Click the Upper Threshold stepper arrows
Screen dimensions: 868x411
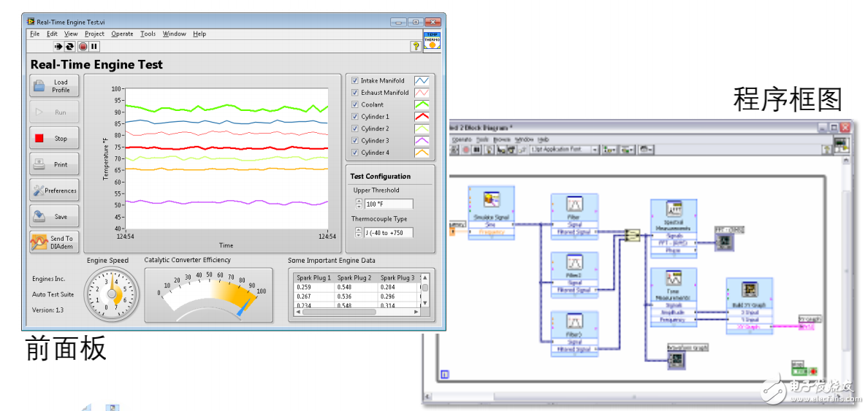(x=359, y=204)
